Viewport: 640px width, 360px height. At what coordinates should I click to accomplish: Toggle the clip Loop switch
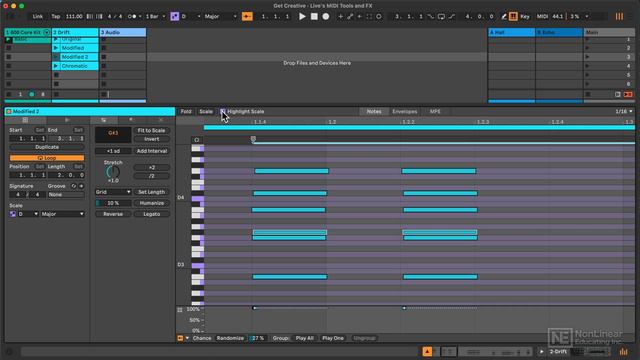pos(47,158)
